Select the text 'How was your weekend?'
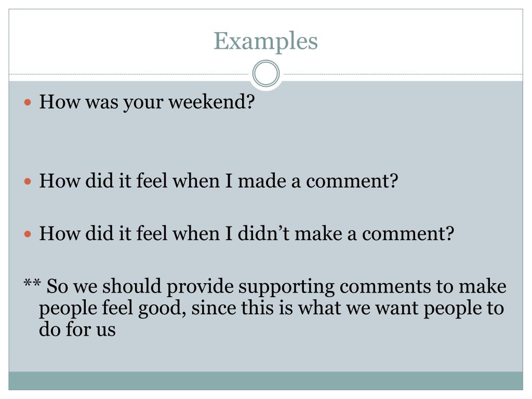532x399 pixels. (147, 102)
